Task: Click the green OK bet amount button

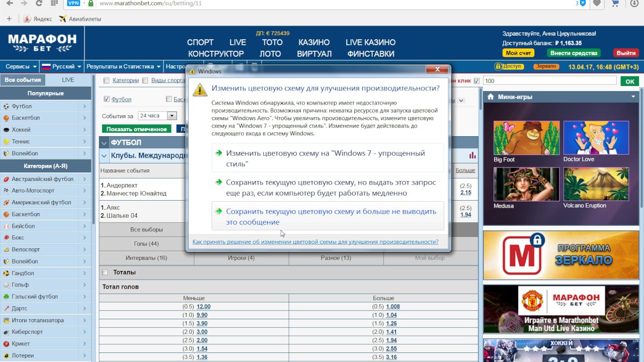Action: pos(629,81)
